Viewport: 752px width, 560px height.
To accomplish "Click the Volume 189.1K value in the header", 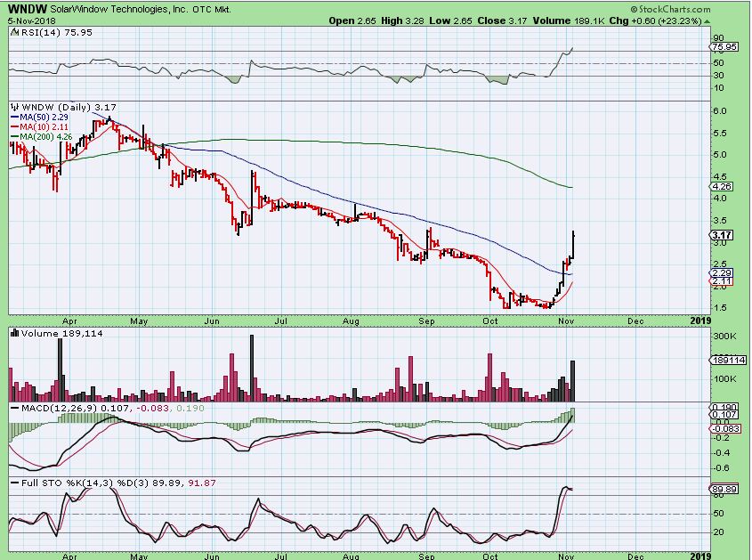I will tap(569, 21).
